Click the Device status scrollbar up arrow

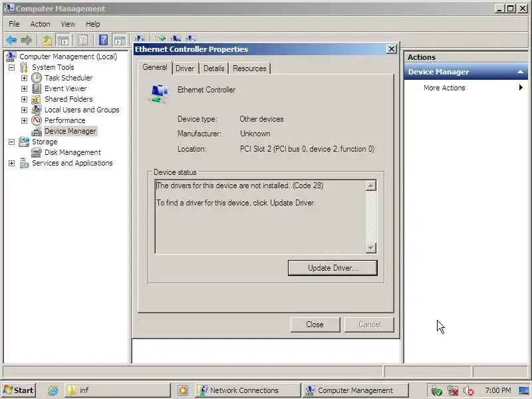(371, 186)
